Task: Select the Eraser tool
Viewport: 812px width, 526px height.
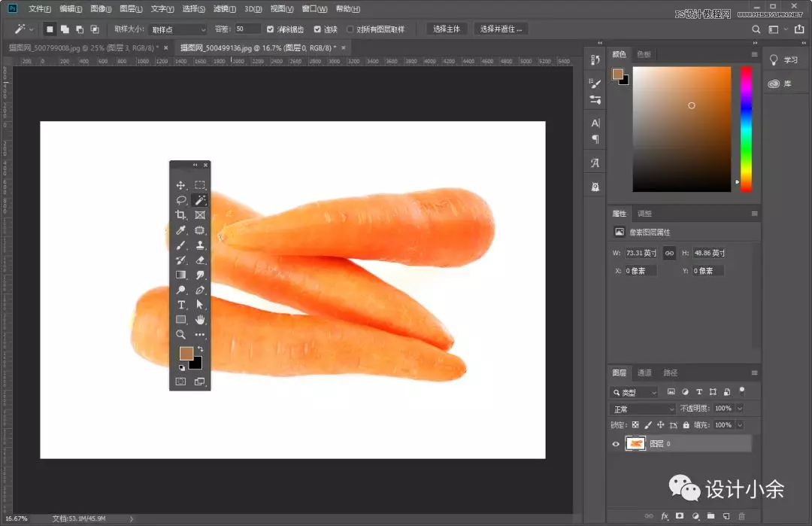Action: 200,260
